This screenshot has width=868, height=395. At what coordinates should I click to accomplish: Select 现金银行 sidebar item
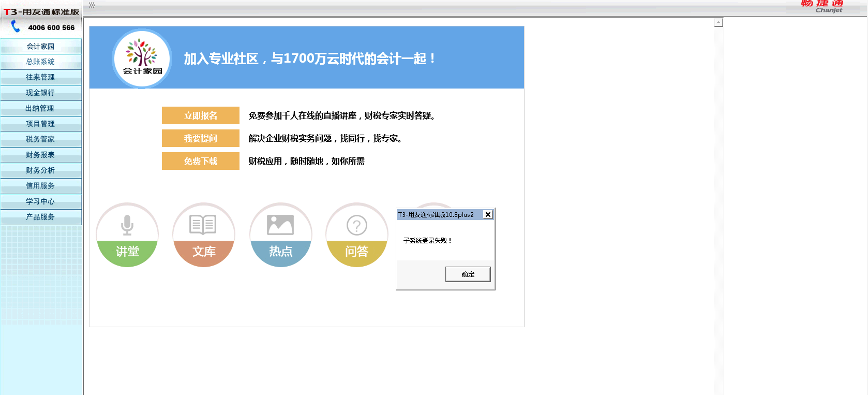(x=41, y=93)
